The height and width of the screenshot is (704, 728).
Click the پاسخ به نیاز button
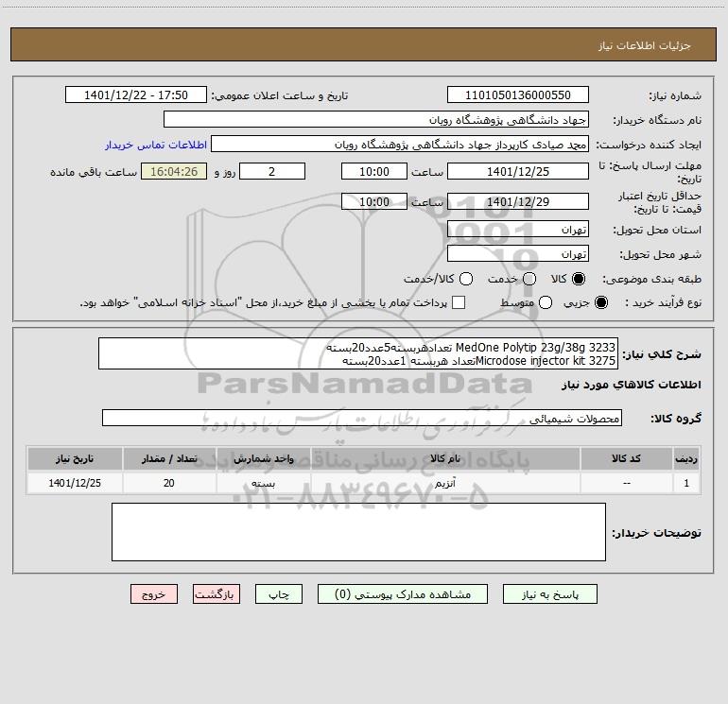coord(549,594)
